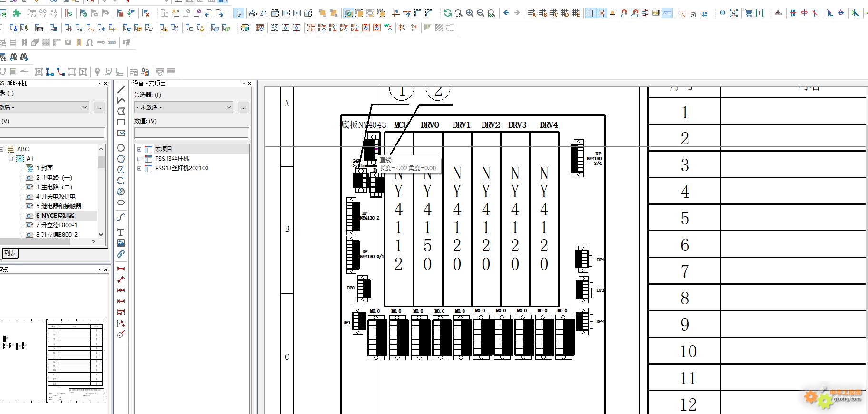Zoom out using the magnifier minus icon
Screen dimensions: 868x414
[x=481, y=13]
